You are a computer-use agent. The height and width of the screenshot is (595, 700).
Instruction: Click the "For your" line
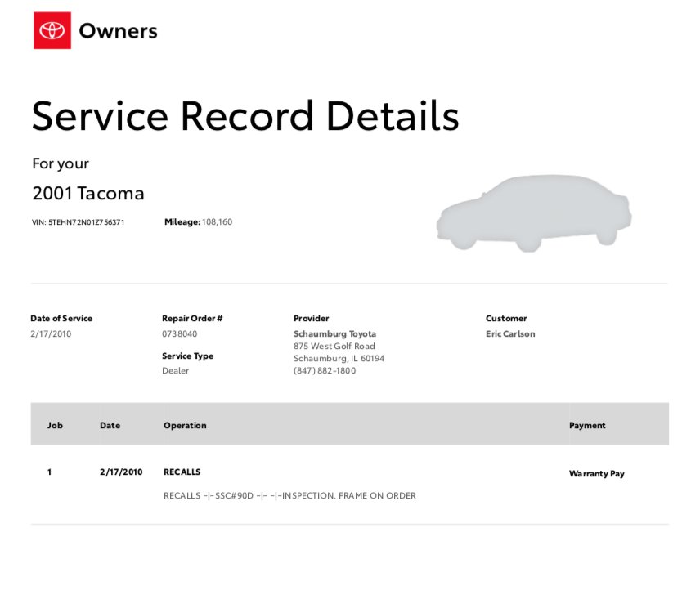click(x=61, y=163)
